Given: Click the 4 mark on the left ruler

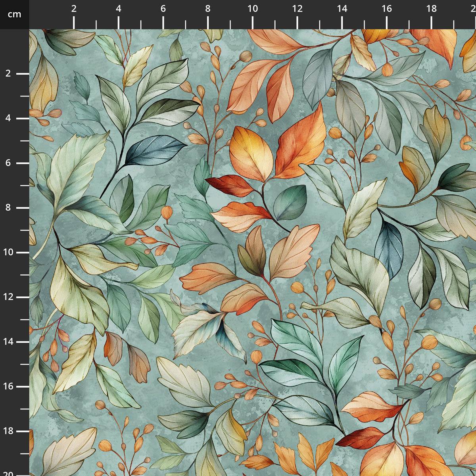Looking at the screenshot, I should 9,118.
